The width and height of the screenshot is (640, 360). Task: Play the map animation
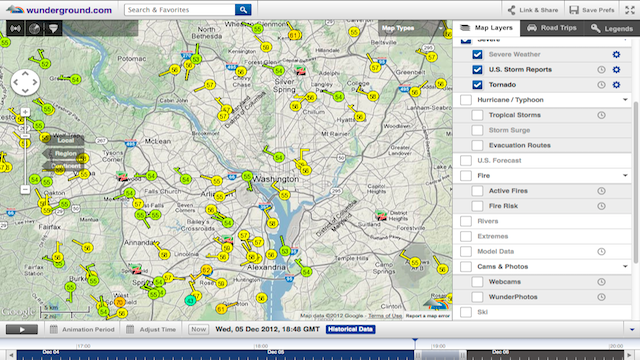22,329
